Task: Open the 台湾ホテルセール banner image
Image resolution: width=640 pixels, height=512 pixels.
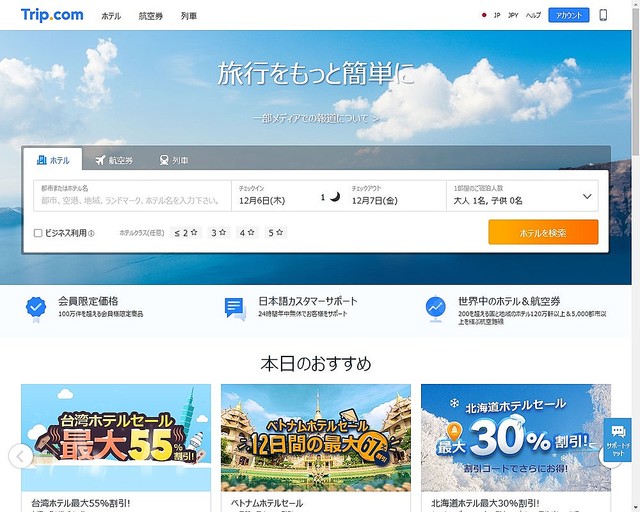Action: [x=116, y=438]
